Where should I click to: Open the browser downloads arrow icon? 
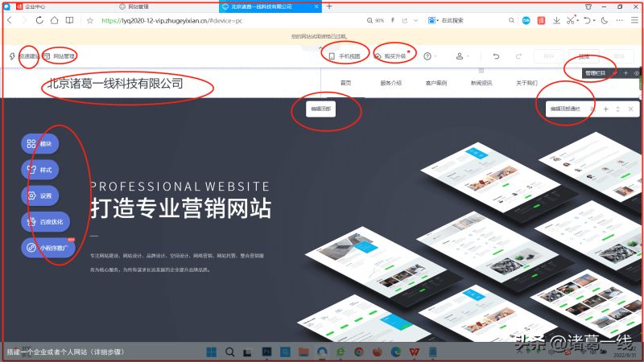(556, 20)
